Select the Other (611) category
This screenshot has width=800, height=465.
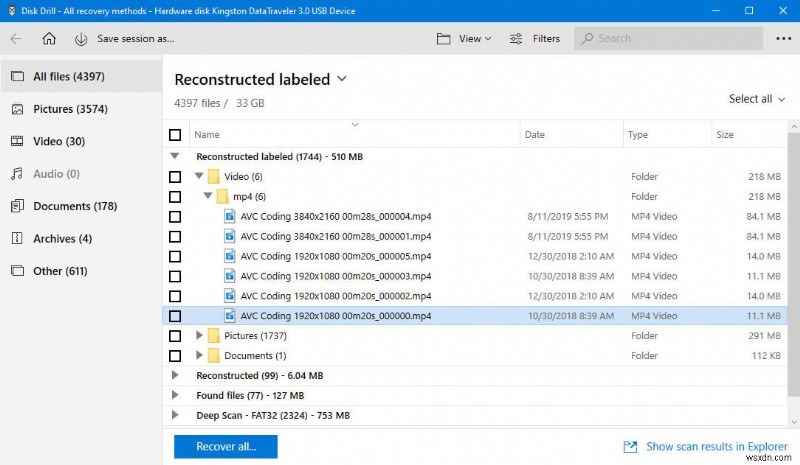click(60, 271)
